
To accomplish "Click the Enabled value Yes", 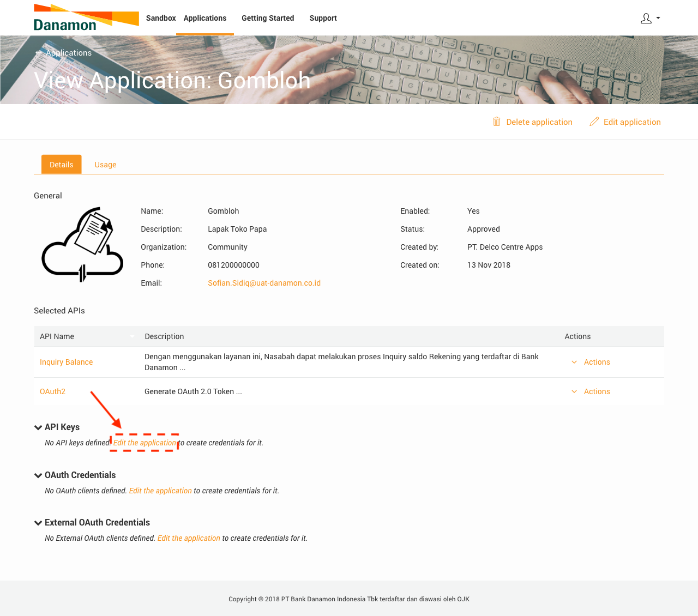I will [473, 211].
